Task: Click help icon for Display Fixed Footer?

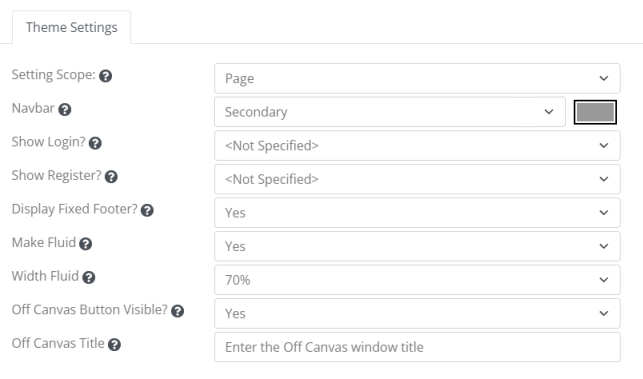Action: pos(147,210)
